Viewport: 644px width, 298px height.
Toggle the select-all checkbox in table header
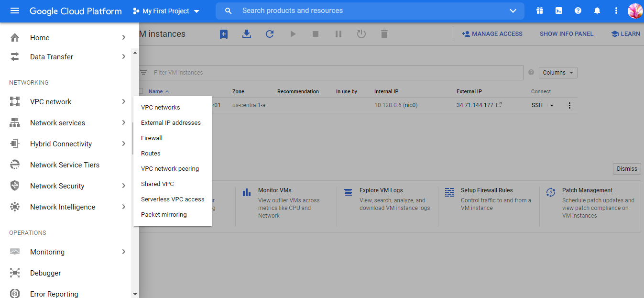(141, 91)
